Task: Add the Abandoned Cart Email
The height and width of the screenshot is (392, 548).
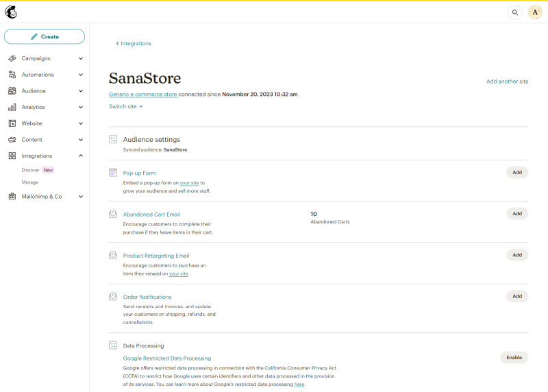Action: pyautogui.click(x=517, y=214)
